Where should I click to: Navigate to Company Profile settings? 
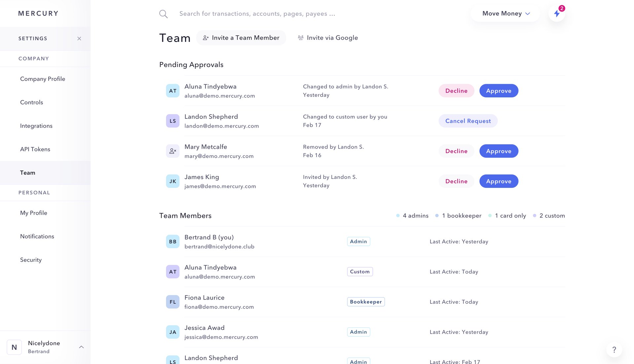pyautogui.click(x=42, y=79)
